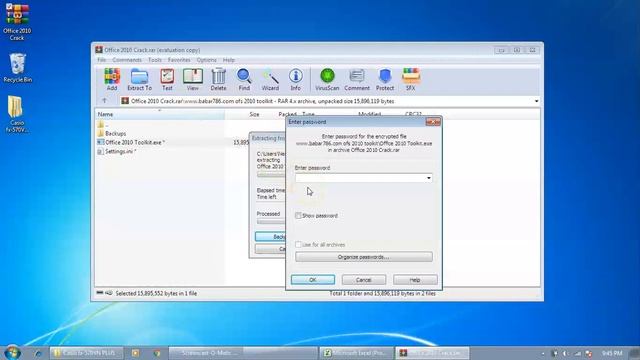The height and width of the screenshot is (360, 640).
Task: Click the SFX toolbar icon
Action: (x=411, y=80)
